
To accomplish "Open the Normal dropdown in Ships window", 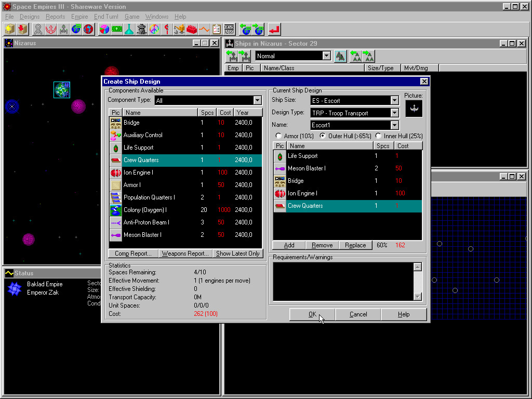I will pos(326,56).
